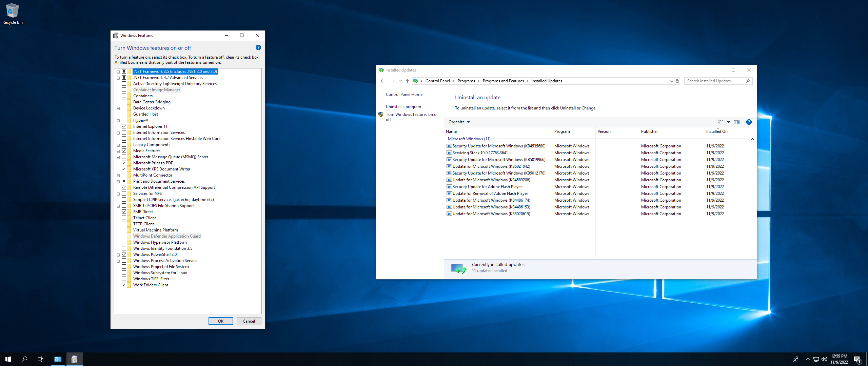Open address bar history dropdown
The image size is (868, 366).
click(x=671, y=81)
